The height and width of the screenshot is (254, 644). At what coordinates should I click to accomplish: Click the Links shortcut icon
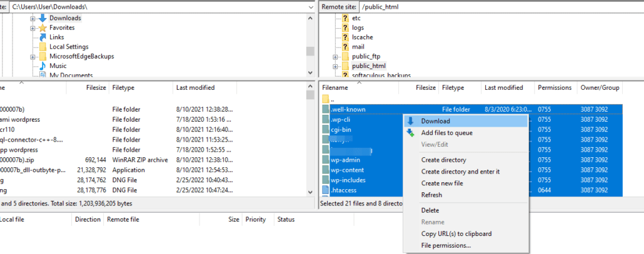pos(43,37)
